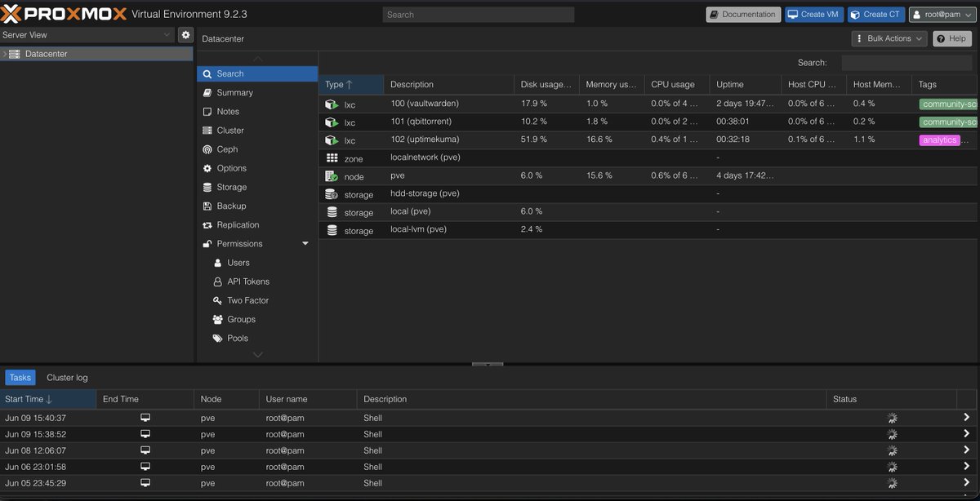This screenshot has height=501, width=980.
Task: Click the Help button
Action: [x=951, y=38]
